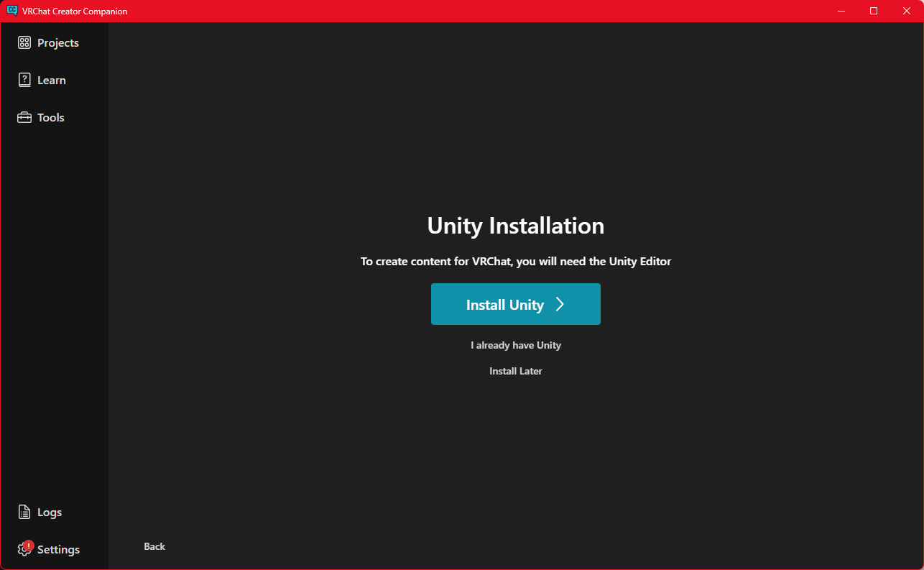Go Back to the previous step
The image size is (924, 570).
coord(154,546)
